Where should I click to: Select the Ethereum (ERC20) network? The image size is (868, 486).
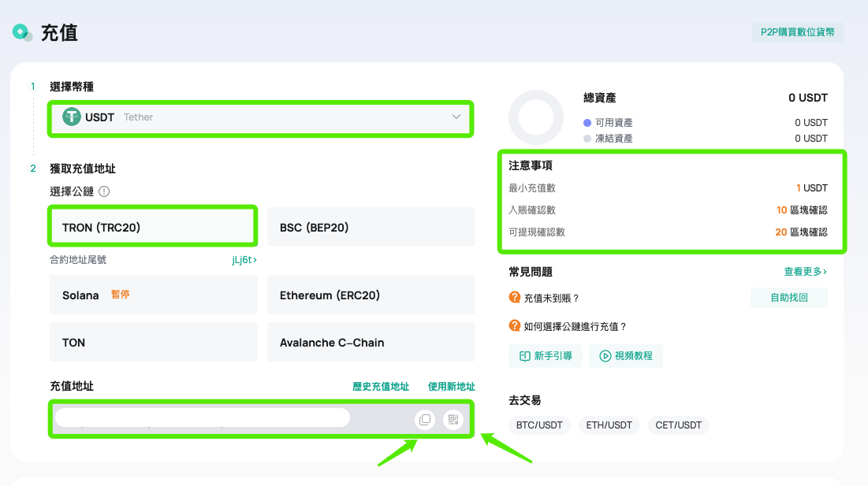[371, 295]
